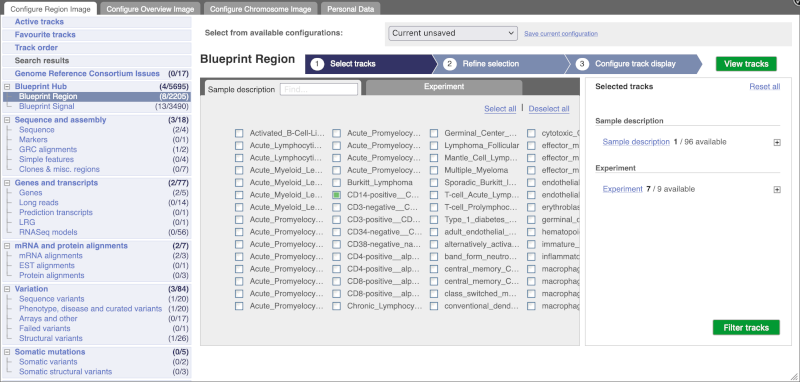The width and height of the screenshot is (800, 382).
Task: Open Arrays and other subcategory
Action: [x=48, y=319]
